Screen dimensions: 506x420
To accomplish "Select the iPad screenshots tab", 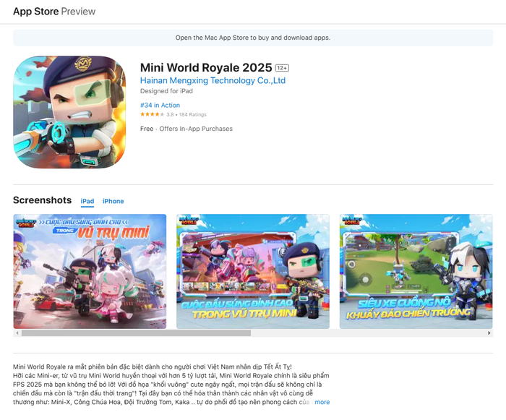I will [x=87, y=201].
